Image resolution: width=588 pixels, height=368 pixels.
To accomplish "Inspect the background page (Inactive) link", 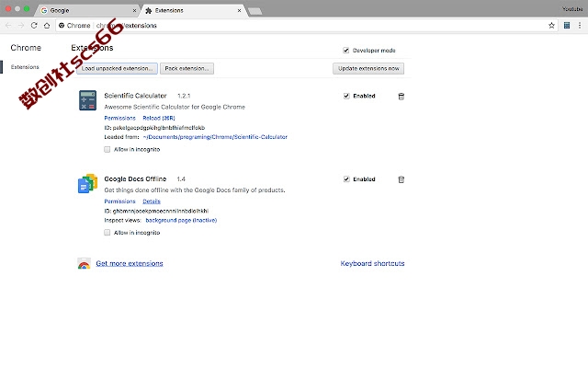I will tap(181, 220).
